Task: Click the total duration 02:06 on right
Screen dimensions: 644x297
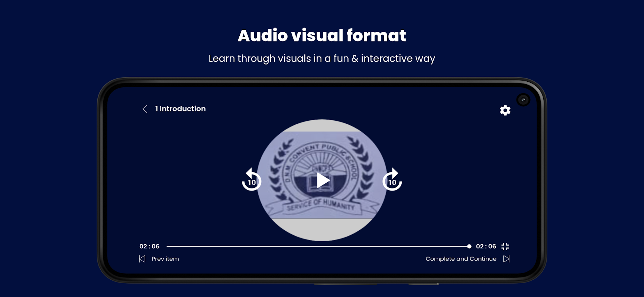Action: pos(486,246)
